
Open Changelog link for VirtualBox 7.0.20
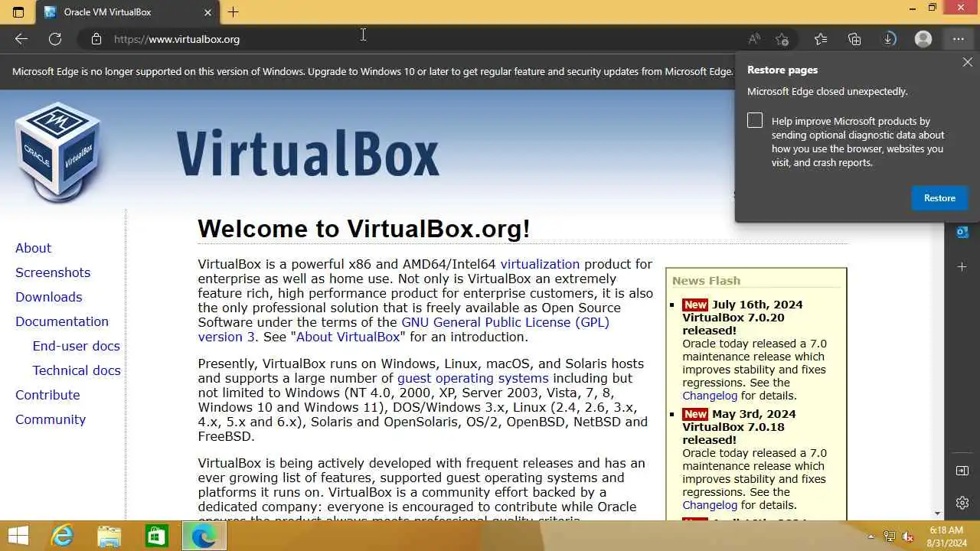coord(710,396)
